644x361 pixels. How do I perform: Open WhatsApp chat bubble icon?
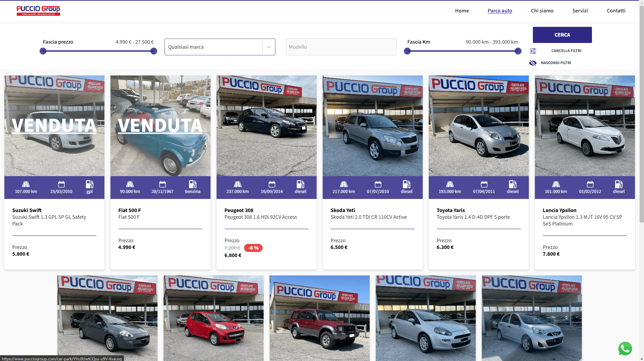pyautogui.click(x=625, y=348)
